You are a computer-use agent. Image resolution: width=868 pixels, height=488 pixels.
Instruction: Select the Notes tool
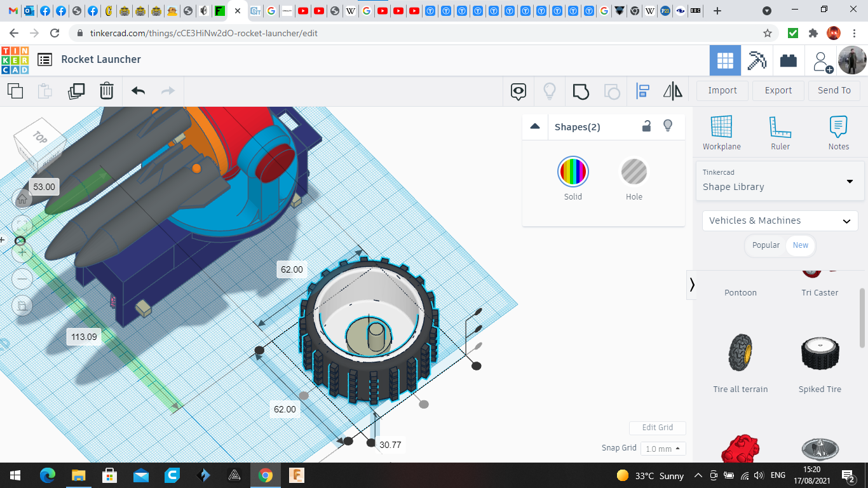(x=839, y=133)
